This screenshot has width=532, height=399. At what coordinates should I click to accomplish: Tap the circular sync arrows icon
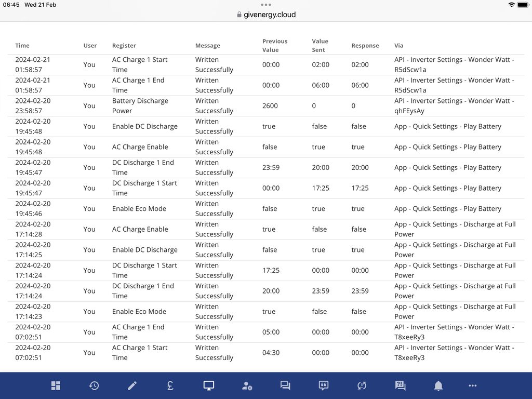click(x=362, y=385)
